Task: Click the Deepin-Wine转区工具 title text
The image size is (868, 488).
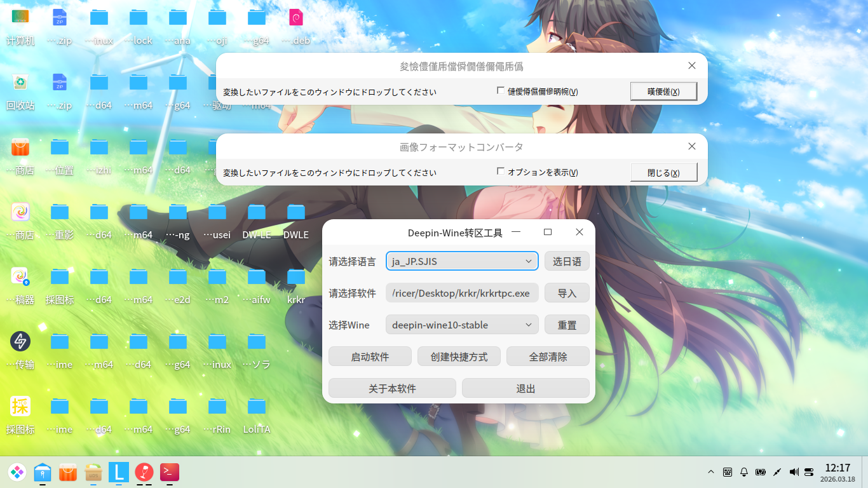Action: tap(455, 233)
